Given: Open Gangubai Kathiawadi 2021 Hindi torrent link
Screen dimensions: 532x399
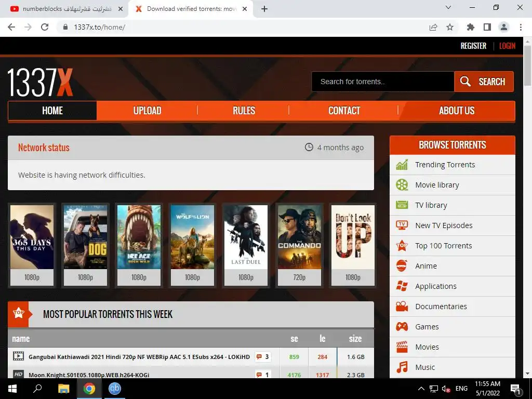Looking at the screenshot, I should (x=139, y=357).
